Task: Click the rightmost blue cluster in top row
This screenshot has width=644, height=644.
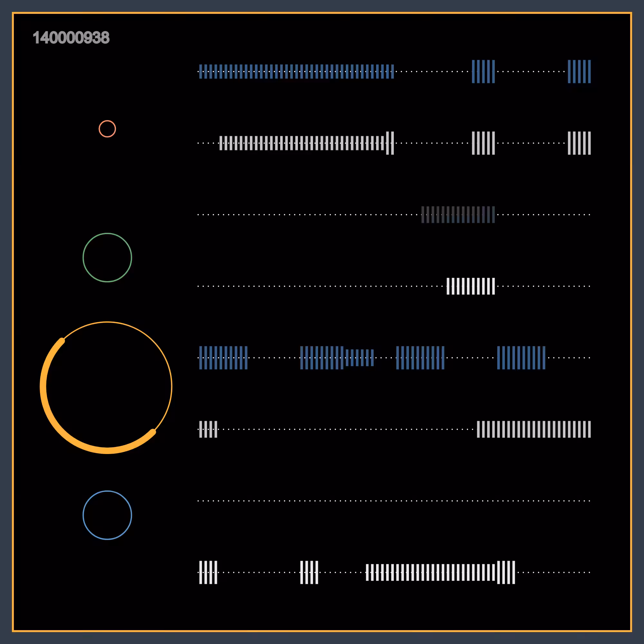Action: point(579,72)
